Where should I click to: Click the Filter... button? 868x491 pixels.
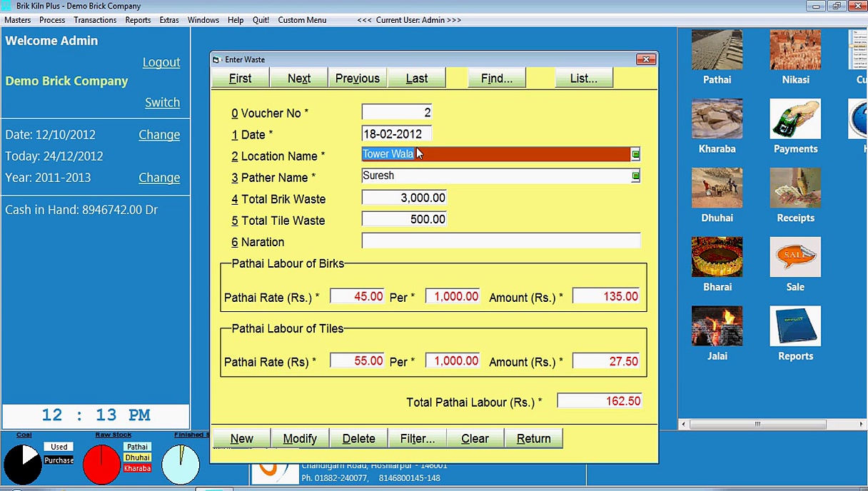pos(418,438)
